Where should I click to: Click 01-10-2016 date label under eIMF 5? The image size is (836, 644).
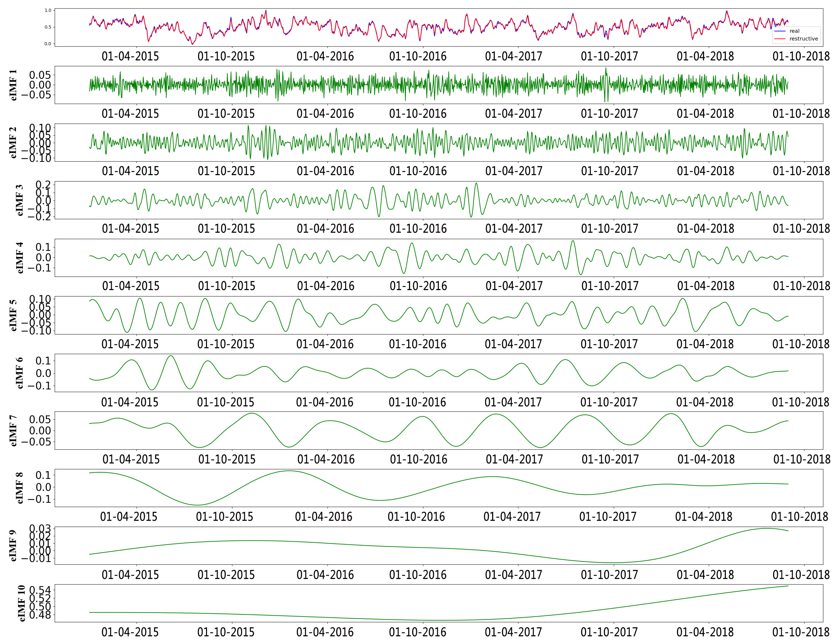418,344
